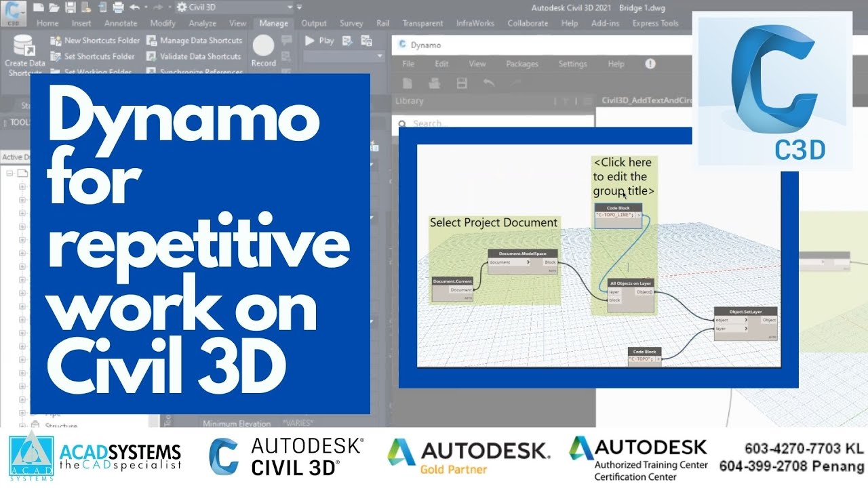Switch to the Output ribbon tab
The image size is (868, 488).
(313, 23)
